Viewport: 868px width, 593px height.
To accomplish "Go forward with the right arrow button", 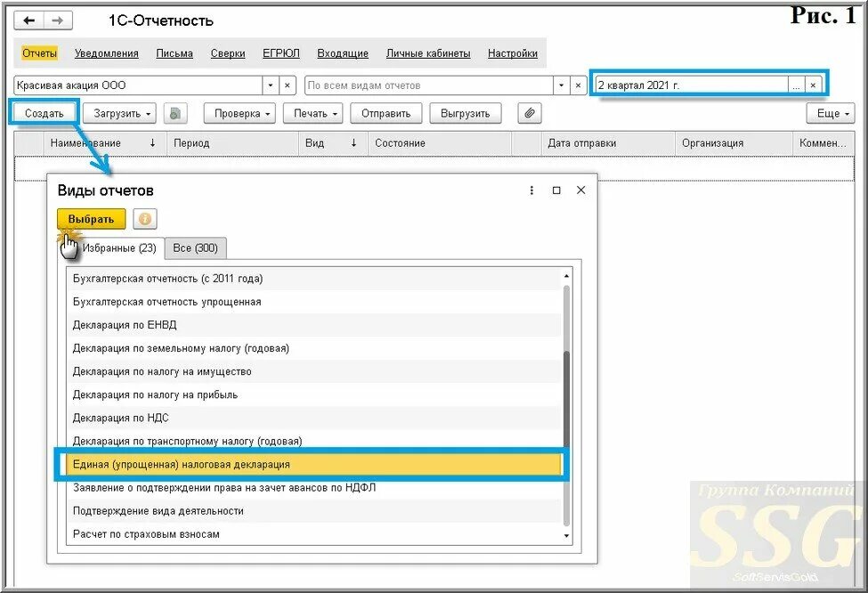I will 58,21.
